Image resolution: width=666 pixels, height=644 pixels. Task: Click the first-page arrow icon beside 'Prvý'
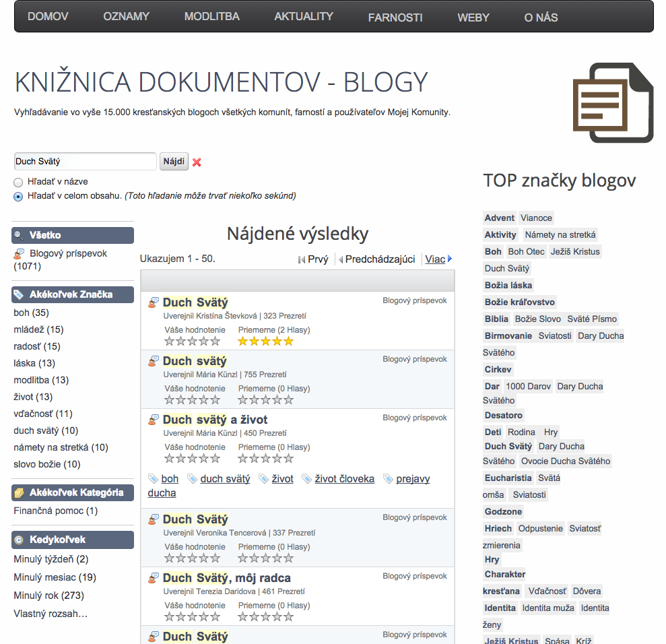[302, 259]
